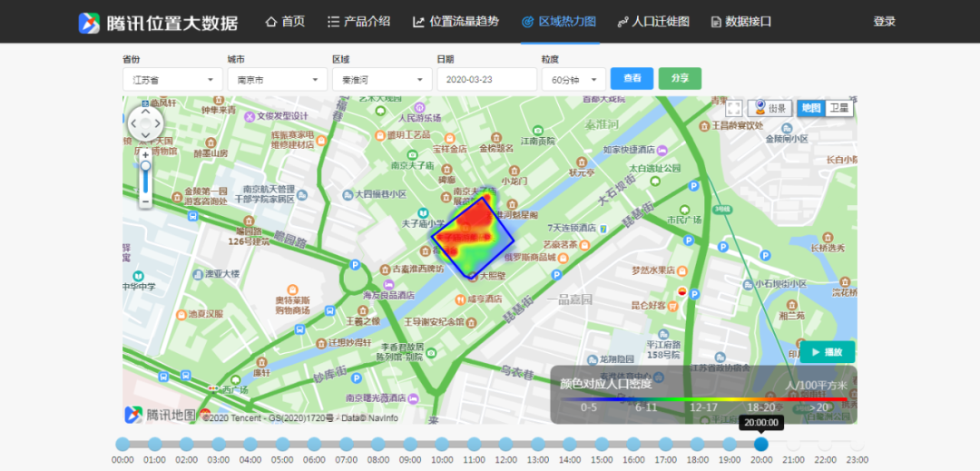Open the 区域 dropdown showing 秦淮河
Screen dimensions: 980x471
click(x=383, y=79)
